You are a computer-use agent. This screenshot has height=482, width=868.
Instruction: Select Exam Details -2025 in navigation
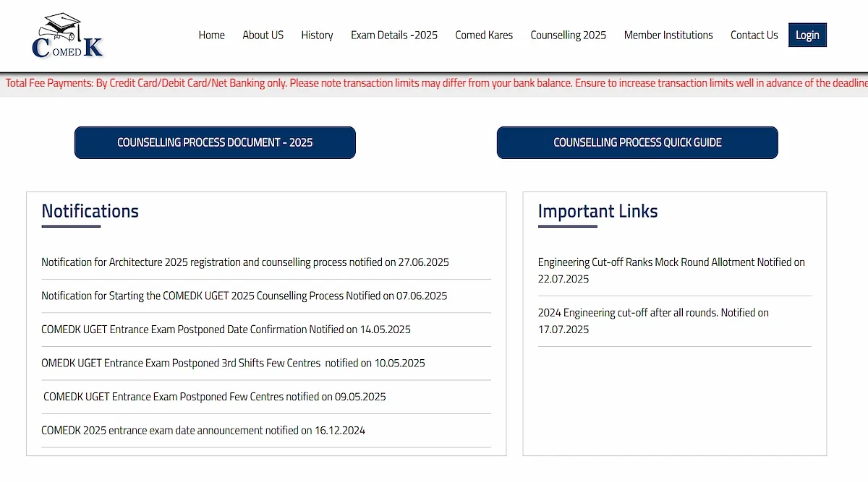coord(394,35)
